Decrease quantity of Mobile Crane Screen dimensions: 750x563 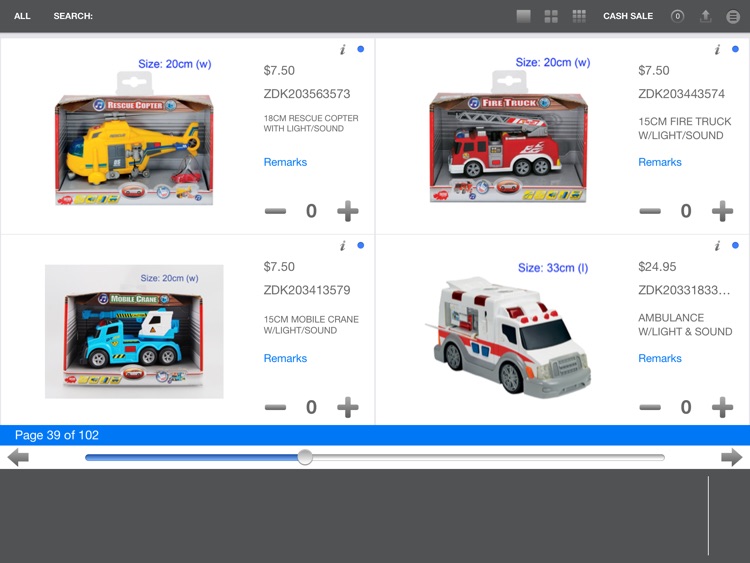(x=276, y=407)
